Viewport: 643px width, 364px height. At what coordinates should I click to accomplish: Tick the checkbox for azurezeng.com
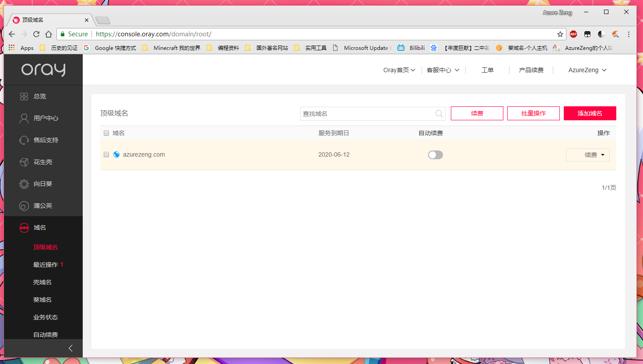coord(106,154)
